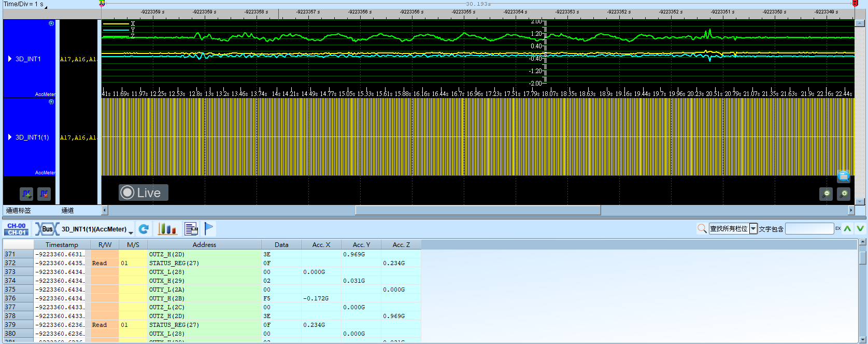Click the CH-00 CH-01 channel selector icon

17,229
